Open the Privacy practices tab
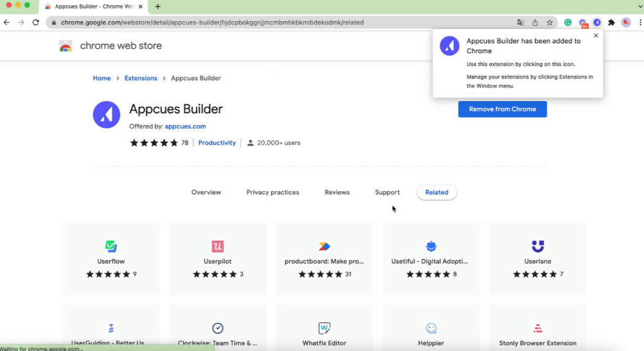This screenshot has height=351, width=644. [x=272, y=192]
